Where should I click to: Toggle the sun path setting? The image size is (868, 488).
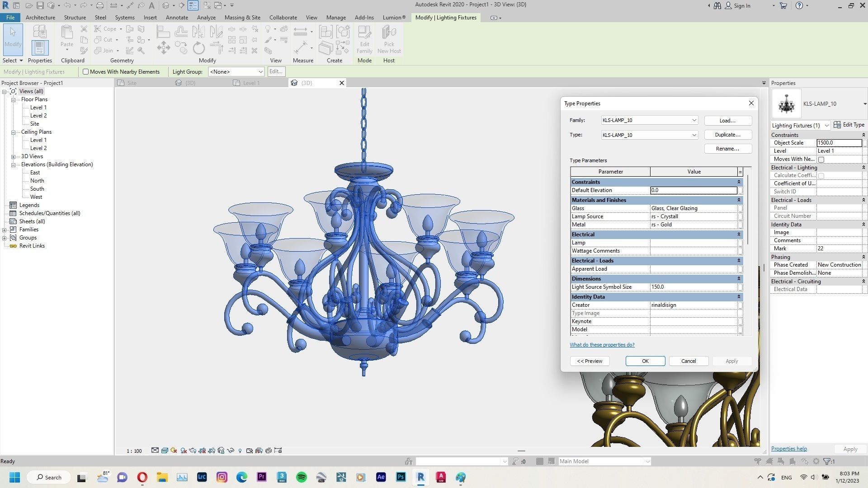pyautogui.click(x=174, y=450)
